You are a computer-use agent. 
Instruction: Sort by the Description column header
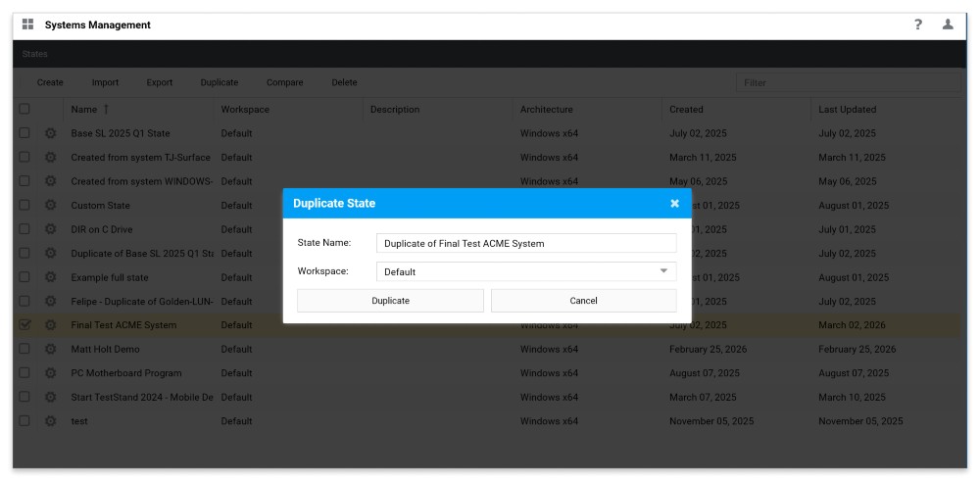(x=395, y=110)
